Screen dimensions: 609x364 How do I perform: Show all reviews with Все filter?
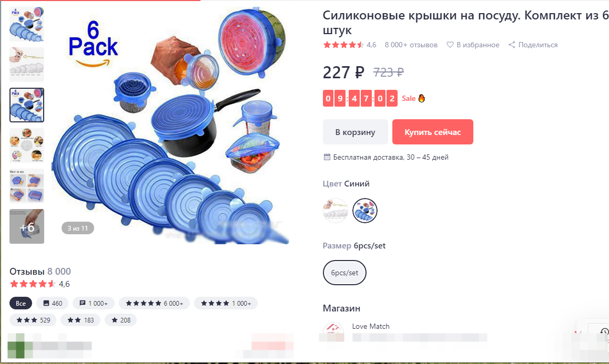(x=21, y=303)
